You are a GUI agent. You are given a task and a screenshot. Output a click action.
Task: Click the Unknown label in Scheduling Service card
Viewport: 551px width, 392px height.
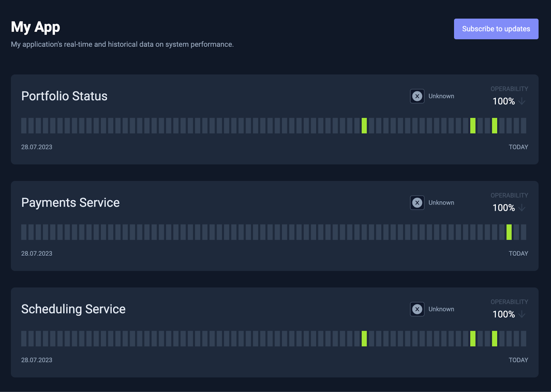(x=441, y=309)
